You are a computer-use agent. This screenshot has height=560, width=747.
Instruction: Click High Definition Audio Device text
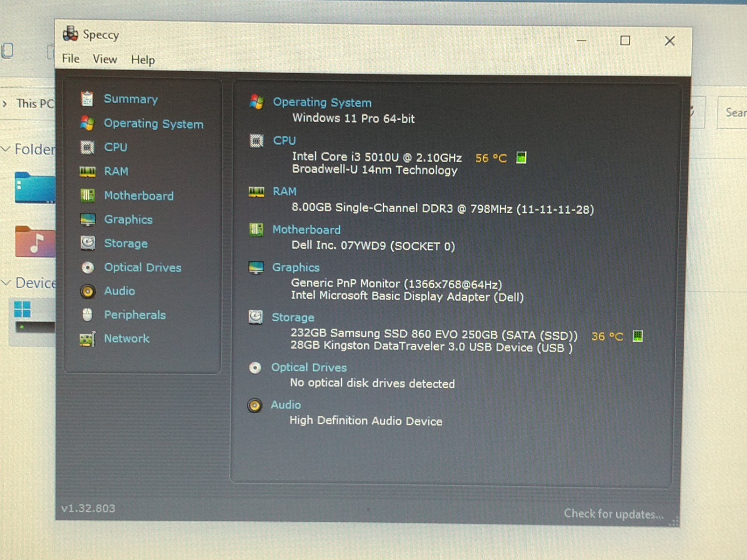pyautogui.click(x=366, y=420)
